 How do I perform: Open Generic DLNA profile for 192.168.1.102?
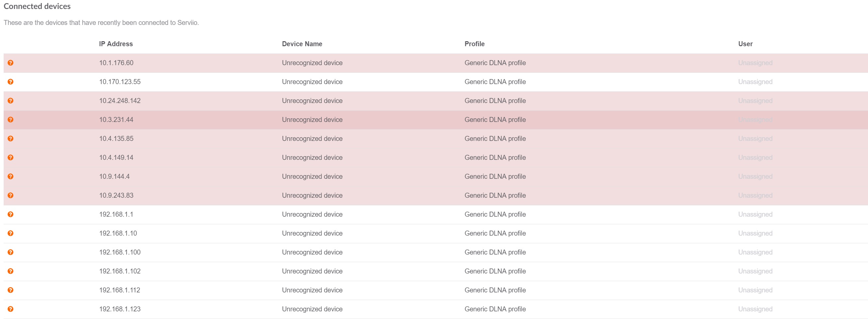[x=495, y=271]
